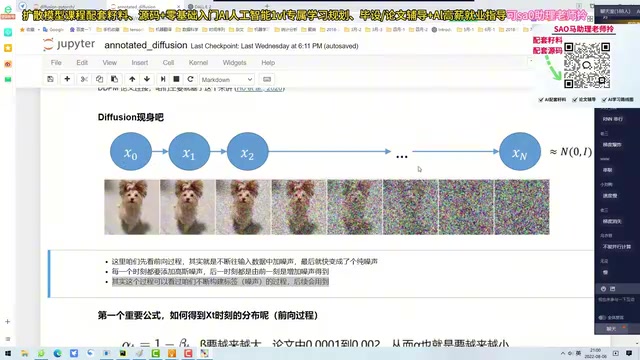
Task: Click the heading about Xt distribution formula
Action: (208, 315)
